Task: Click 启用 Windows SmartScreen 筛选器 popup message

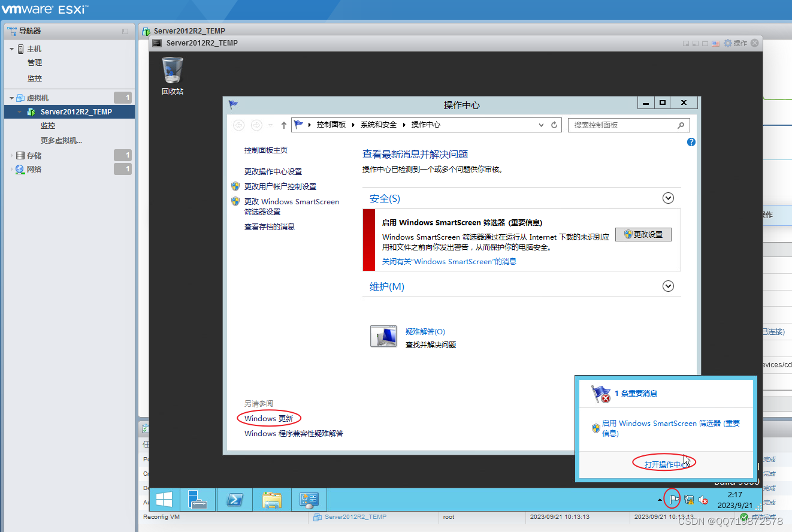Action: (671, 428)
